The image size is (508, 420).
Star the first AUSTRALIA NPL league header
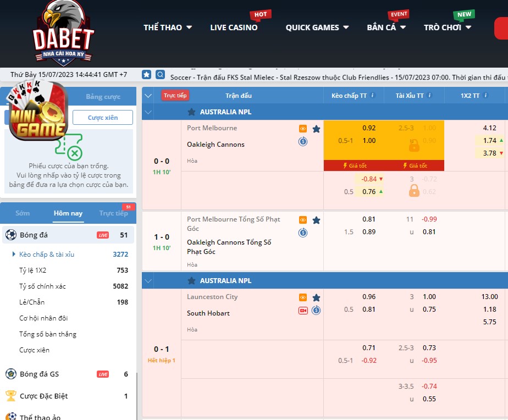pos(191,112)
